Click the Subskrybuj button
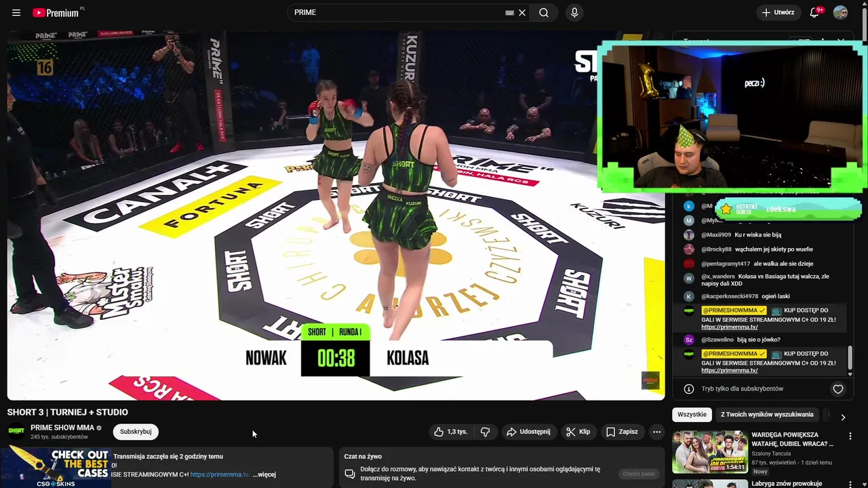 (x=136, y=432)
